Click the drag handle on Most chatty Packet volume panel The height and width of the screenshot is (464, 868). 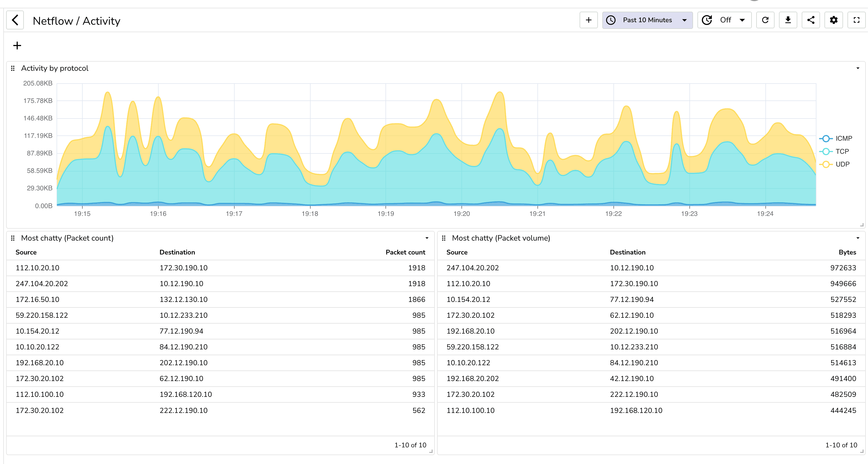click(x=443, y=238)
